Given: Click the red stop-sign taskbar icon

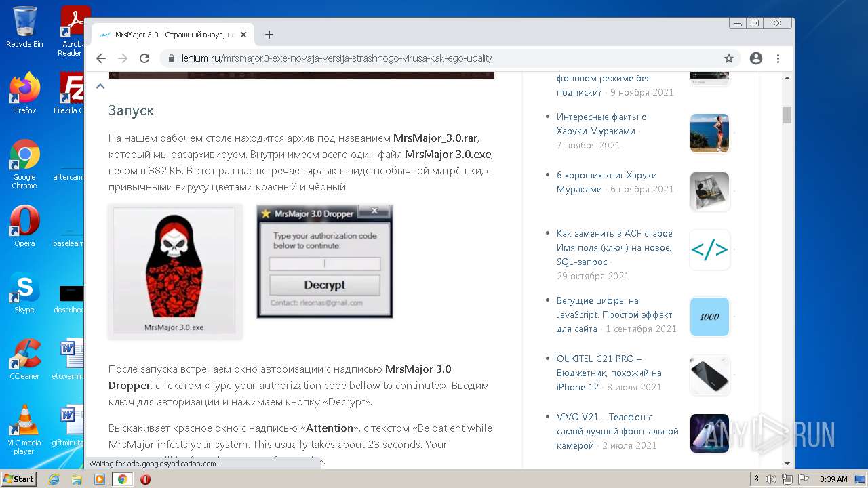Looking at the screenshot, I should [145, 479].
